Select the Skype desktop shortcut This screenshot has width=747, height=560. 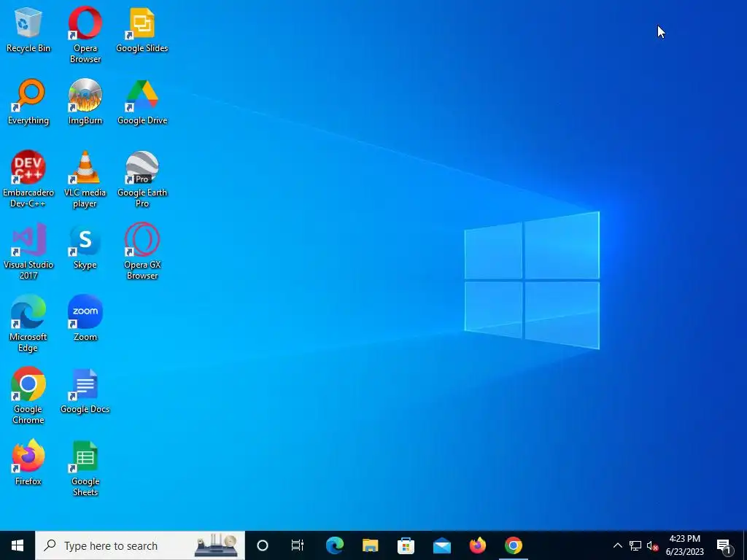pos(85,246)
